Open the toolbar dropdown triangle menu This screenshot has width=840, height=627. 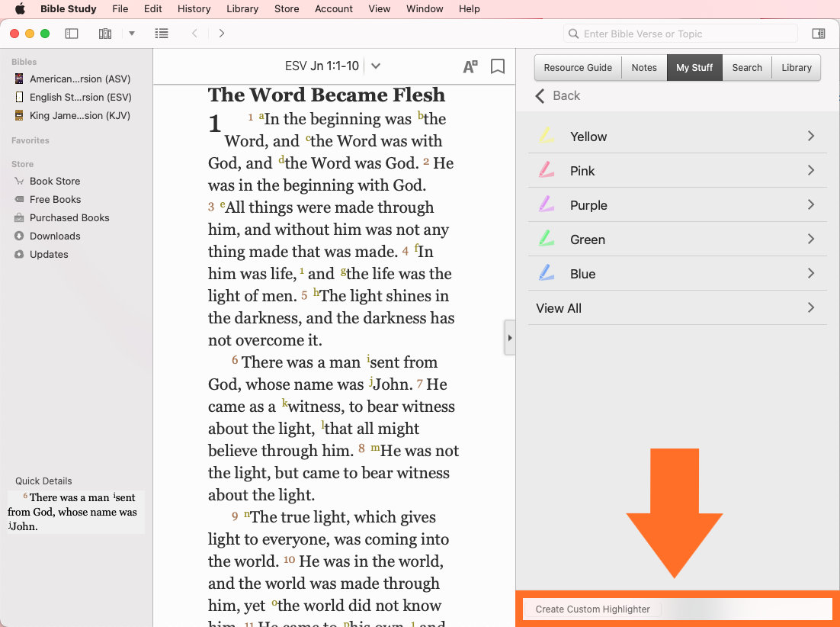[x=132, y=34]
